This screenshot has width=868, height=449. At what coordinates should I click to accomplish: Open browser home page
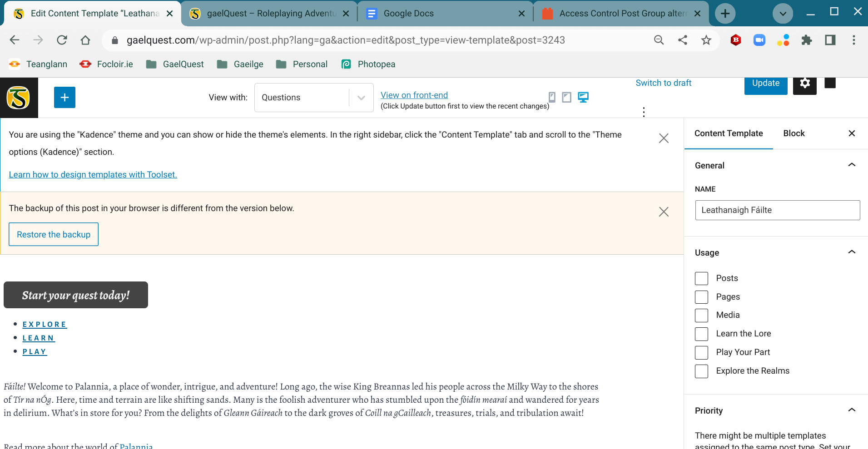point(85,40)
